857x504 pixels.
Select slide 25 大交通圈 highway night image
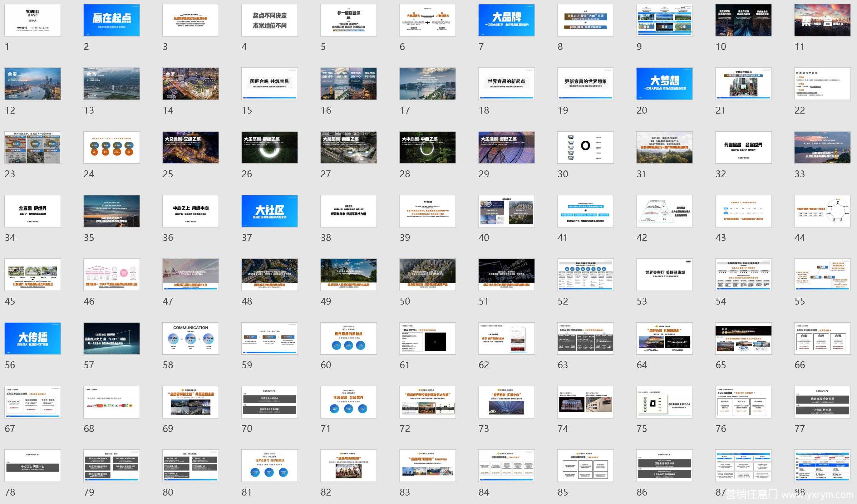point(190,148)
